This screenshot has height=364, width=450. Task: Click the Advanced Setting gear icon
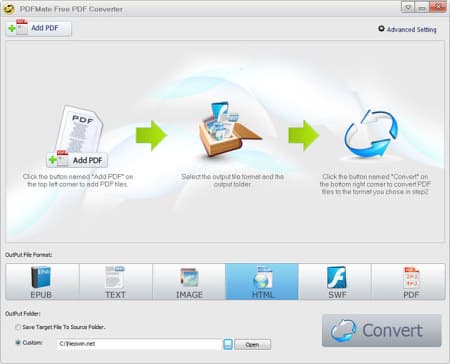[x=381, y=29]
